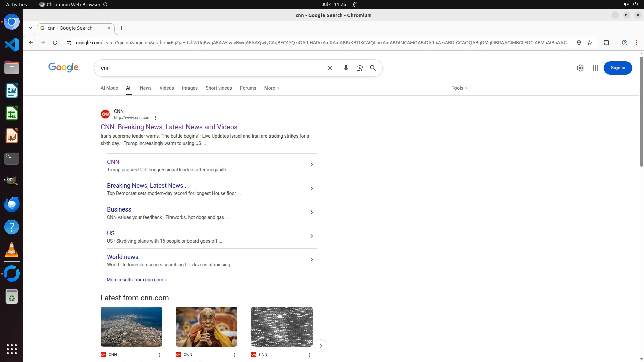Click More results from cnn.com link
The height and width of the screenshot is (362, 644).
tap(137, 280)
